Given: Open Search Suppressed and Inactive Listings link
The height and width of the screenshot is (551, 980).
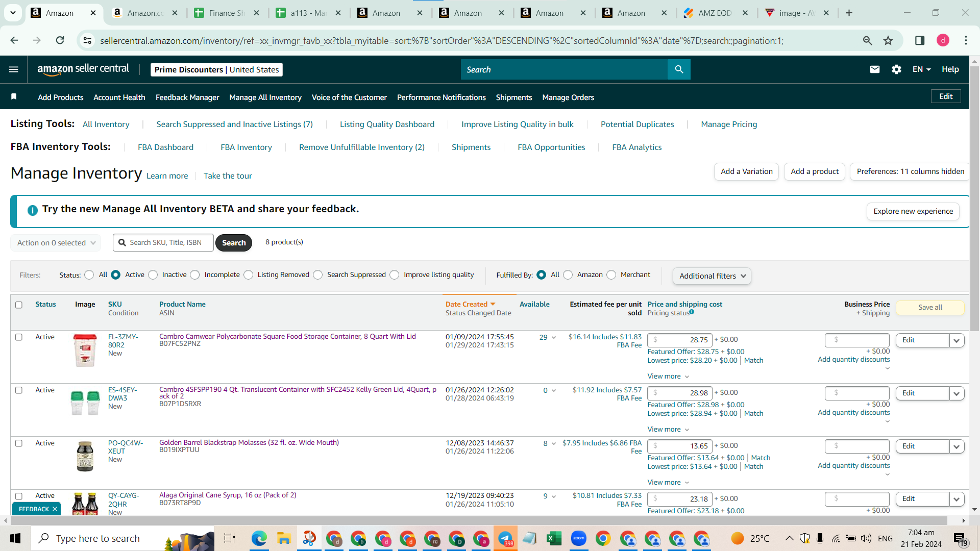Looking at the screenshot, I should (234, 124).
